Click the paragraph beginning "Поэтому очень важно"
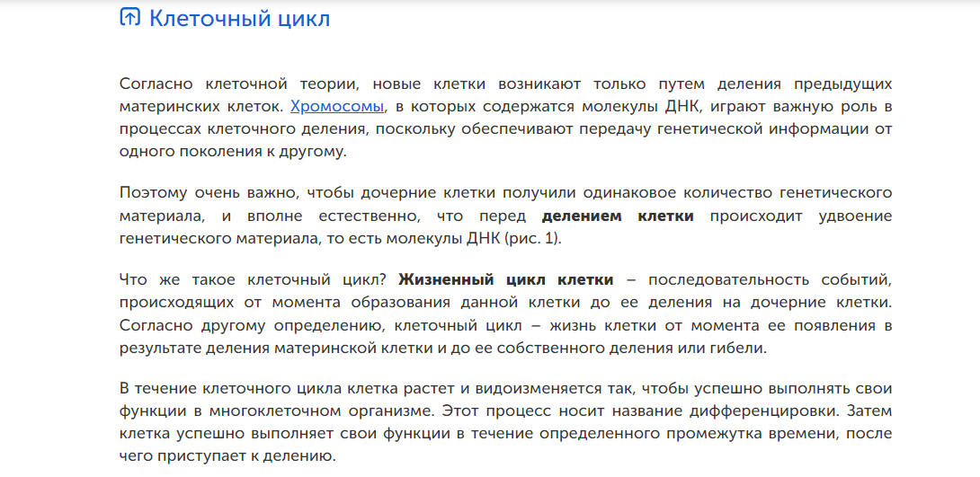980x477 pixels. [x=505, y=216]
